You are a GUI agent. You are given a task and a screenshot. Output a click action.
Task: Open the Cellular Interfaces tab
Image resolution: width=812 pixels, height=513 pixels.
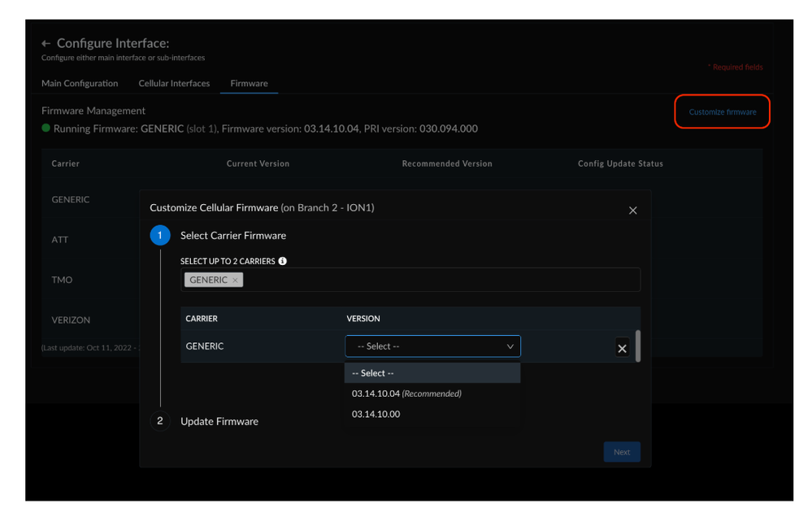tap(174, 84)
